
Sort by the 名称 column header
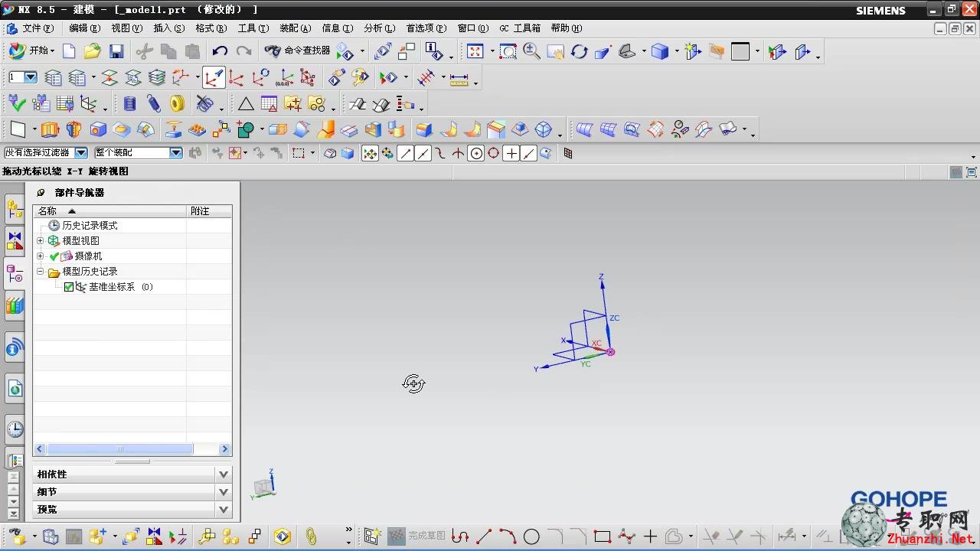(109, 210)
